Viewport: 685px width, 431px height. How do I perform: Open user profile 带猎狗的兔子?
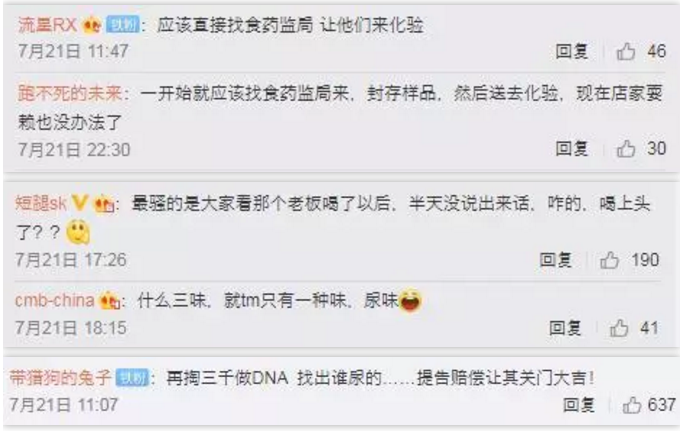click(60, 378)
